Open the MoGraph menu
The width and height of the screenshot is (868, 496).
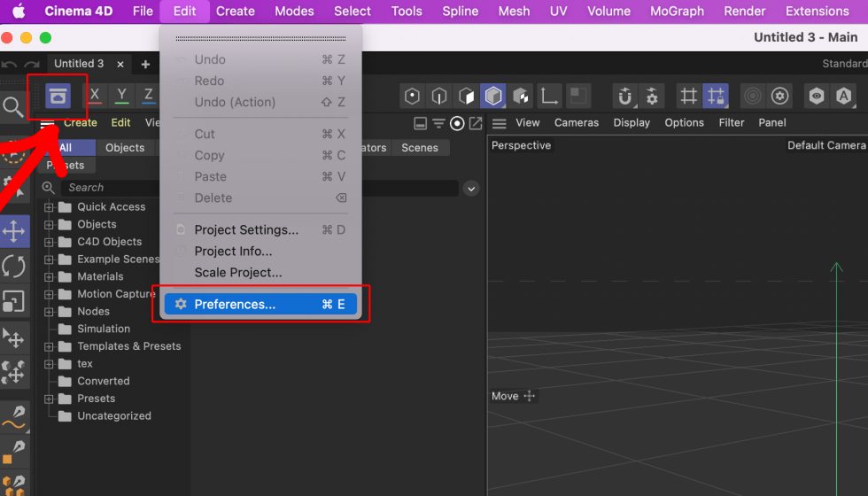(x=677, y=11)
